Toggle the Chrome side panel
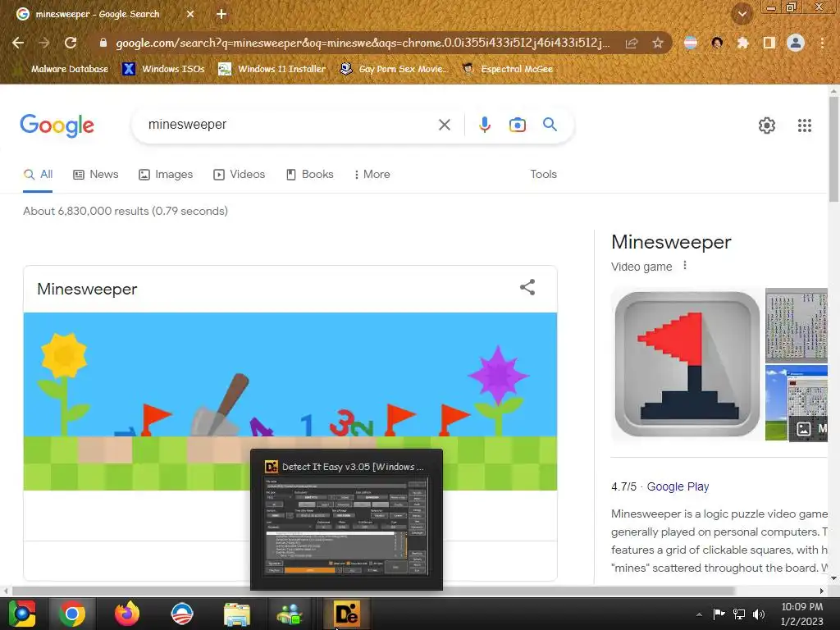This screenshot has height=630, width=840. [769, 43]
